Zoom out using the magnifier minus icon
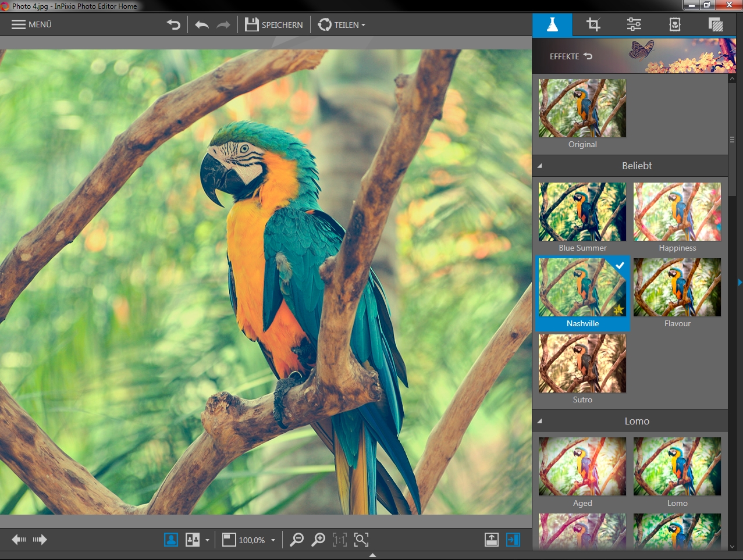This screenshot has width=743, height=560. (296, 540)
